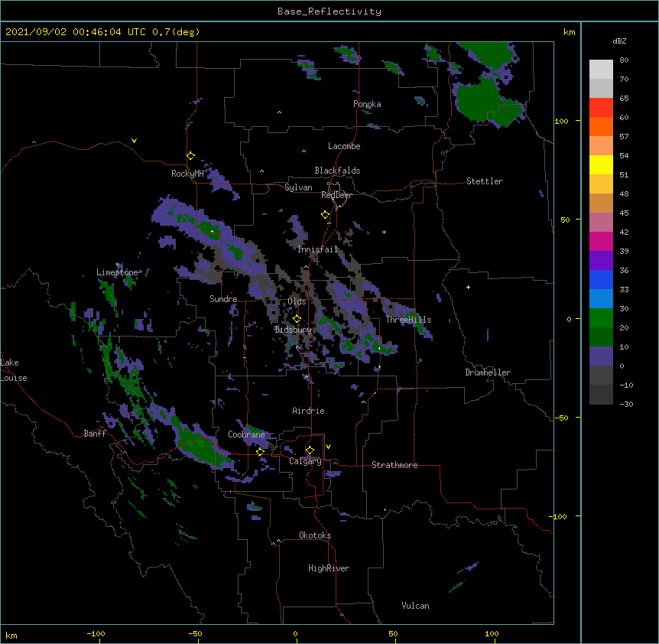Screen dimensions: 659x644
Task: Select the blue 33-36 dBZ legend swatch
Action: 601,279
